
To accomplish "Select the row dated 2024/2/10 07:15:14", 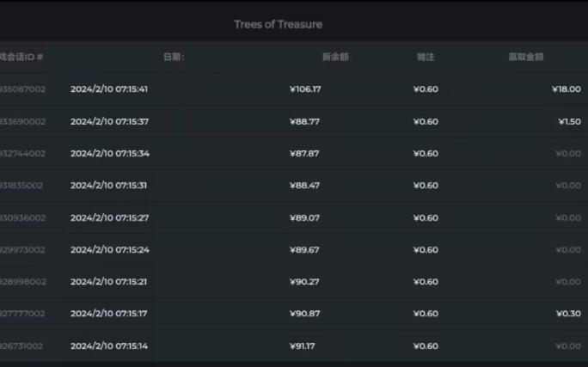I will (x=294, y=346).
